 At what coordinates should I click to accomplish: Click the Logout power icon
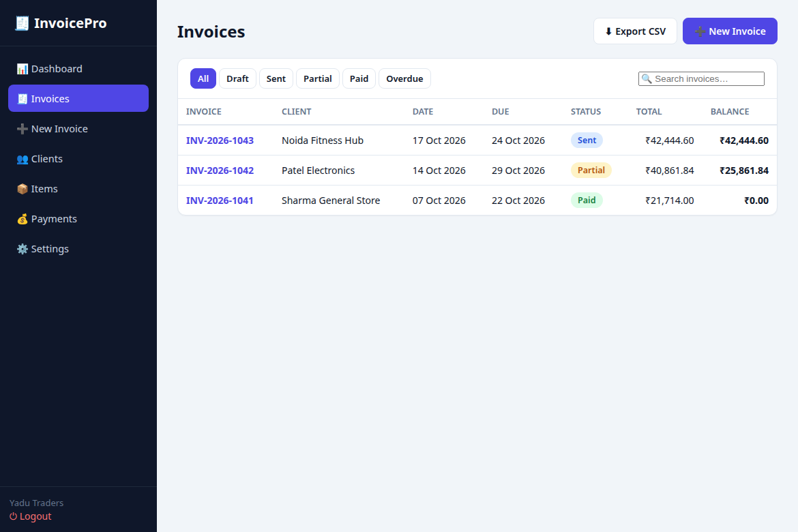(13, 516)
